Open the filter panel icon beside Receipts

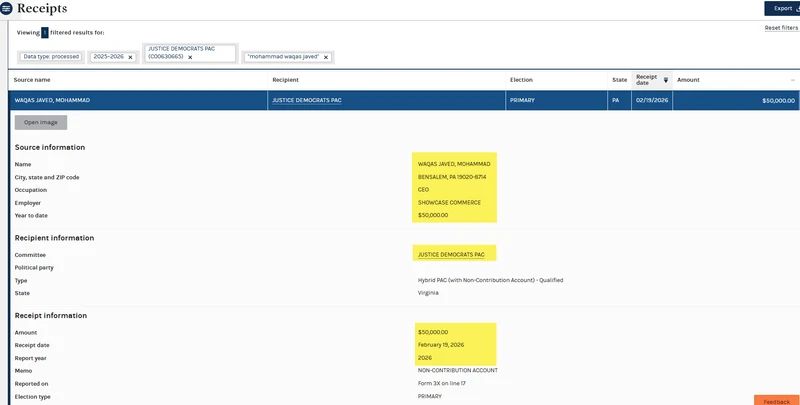point(6,9)
